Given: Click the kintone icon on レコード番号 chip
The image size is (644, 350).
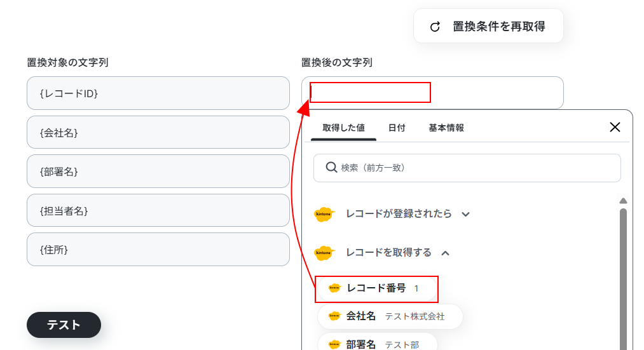Looking at the screenshot, I should pos(335,288).
